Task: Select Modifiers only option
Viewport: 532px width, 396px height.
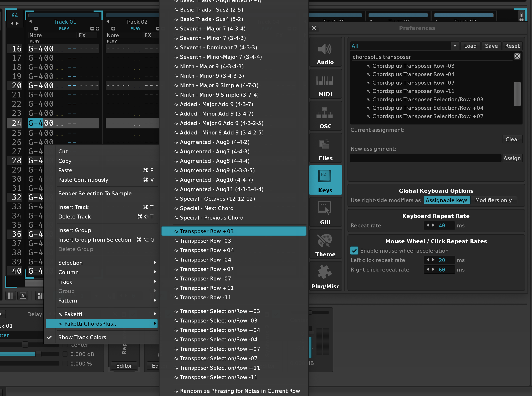Action: coord(493,200)
